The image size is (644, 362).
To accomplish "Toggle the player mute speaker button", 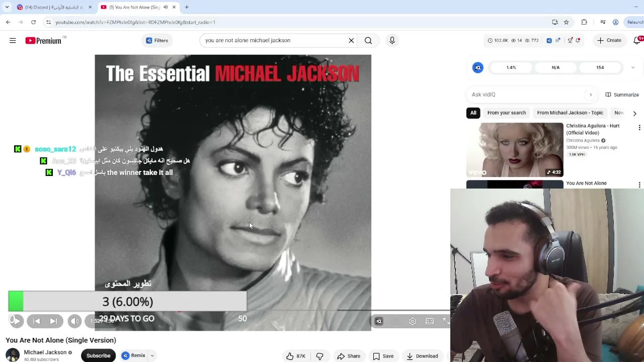I will (74, 321).
